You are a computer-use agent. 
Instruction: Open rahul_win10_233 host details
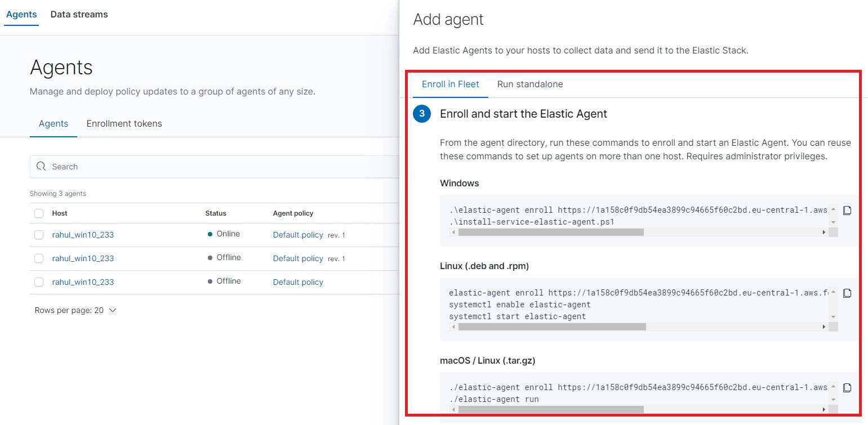[x=83, y=235]
